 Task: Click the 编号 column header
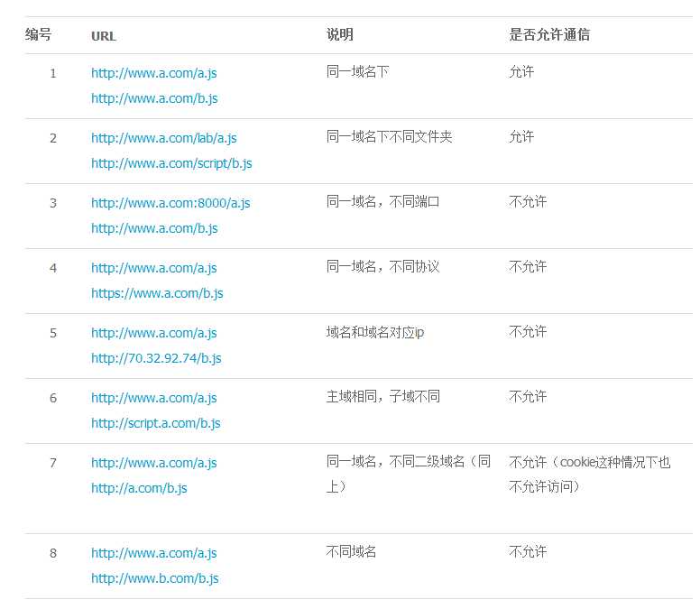pyautogui.click(x=39, y=35)
